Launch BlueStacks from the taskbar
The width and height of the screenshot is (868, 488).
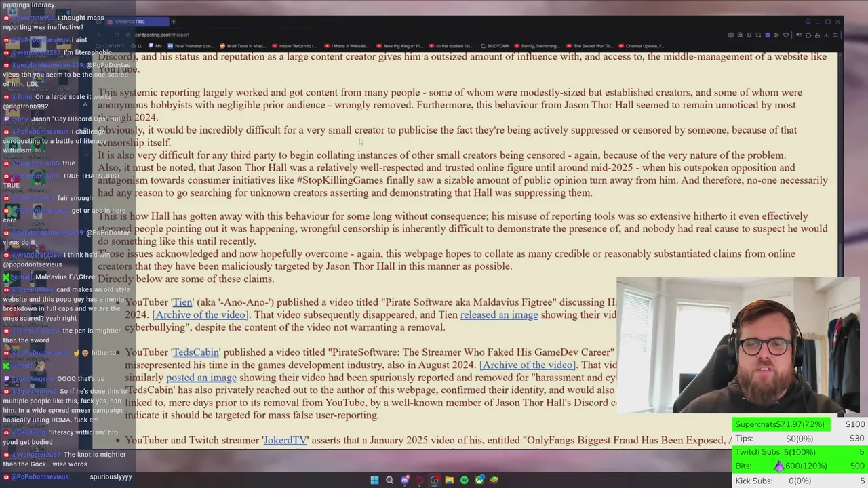click(494, 480)
